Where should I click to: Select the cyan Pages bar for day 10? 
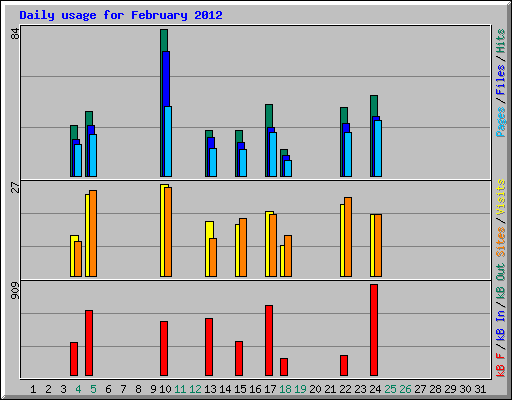coord(168,141)
